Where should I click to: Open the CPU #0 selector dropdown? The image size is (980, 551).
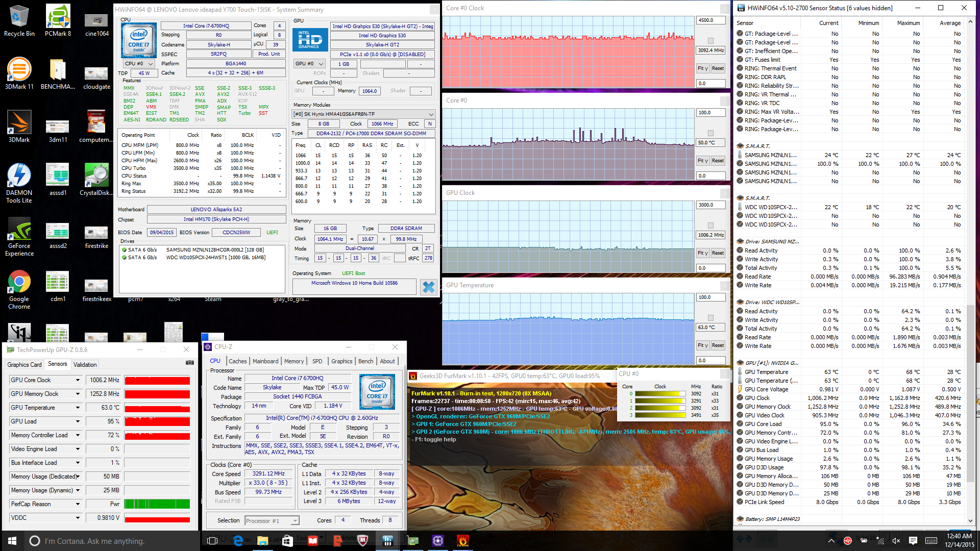(139, 64)
